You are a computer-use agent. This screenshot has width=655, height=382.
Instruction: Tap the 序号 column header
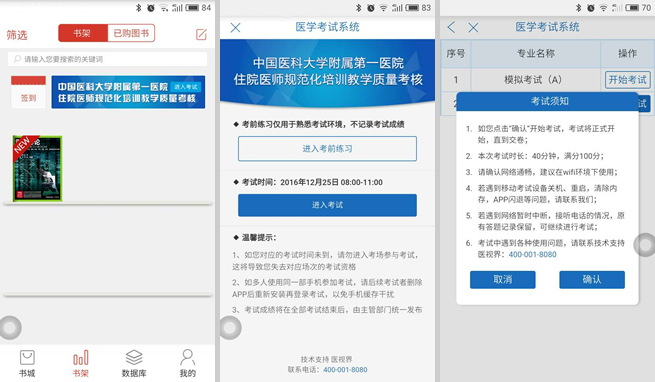point(456,53)
